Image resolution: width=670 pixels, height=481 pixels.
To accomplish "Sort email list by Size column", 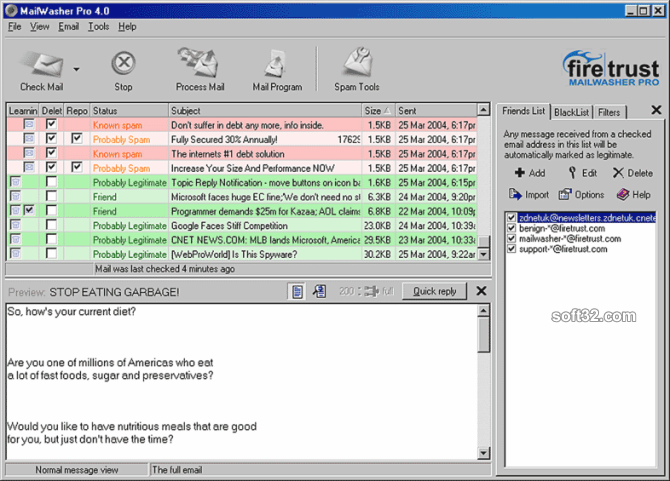I will pos(378,111).
